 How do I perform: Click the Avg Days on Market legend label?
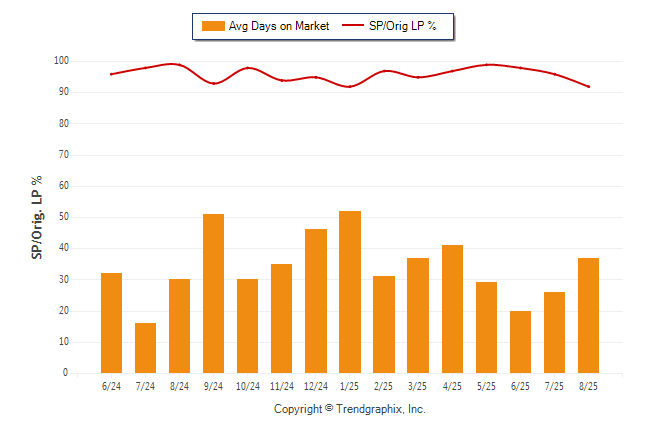(x=279, y=26)
